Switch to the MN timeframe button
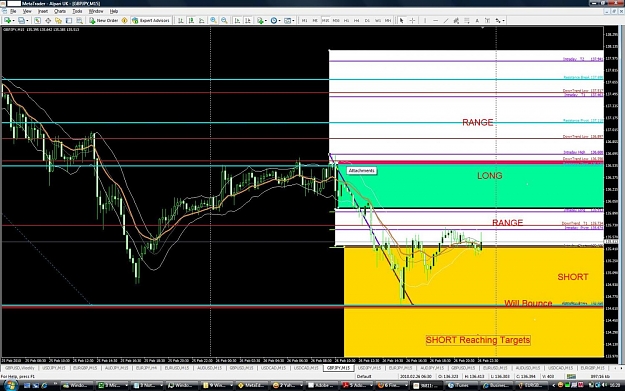625x391 pixels. (388, 20)
